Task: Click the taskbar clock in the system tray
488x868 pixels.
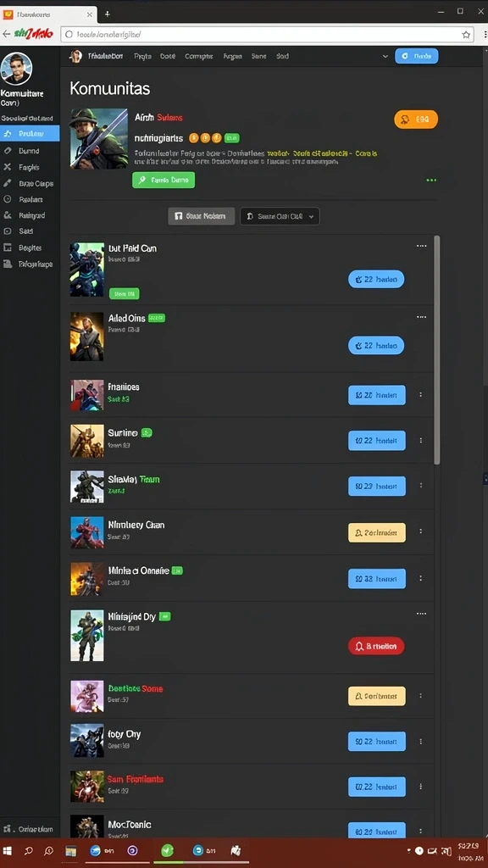Action: pyautogui.click(x=468, y=851)
